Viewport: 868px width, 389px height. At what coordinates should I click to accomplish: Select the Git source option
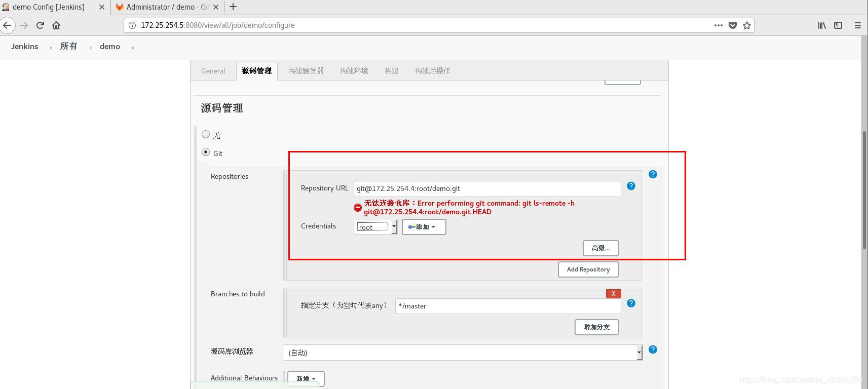(206, 152)
